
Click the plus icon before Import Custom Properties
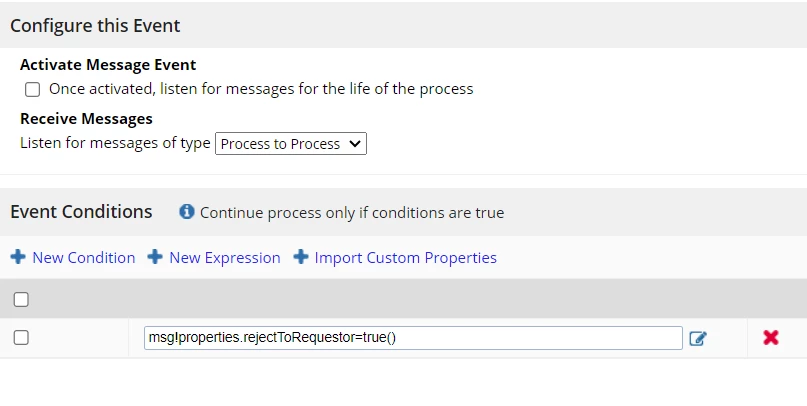(301, 257)
